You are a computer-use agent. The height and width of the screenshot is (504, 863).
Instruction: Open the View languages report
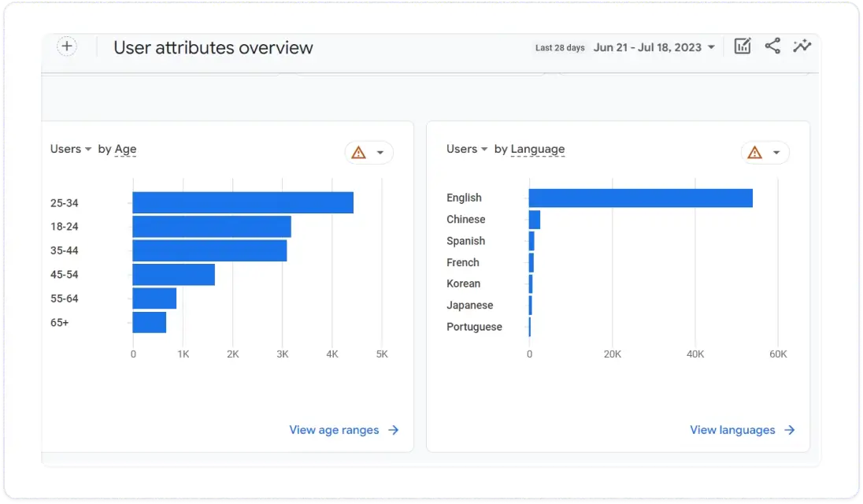(733, 430)
